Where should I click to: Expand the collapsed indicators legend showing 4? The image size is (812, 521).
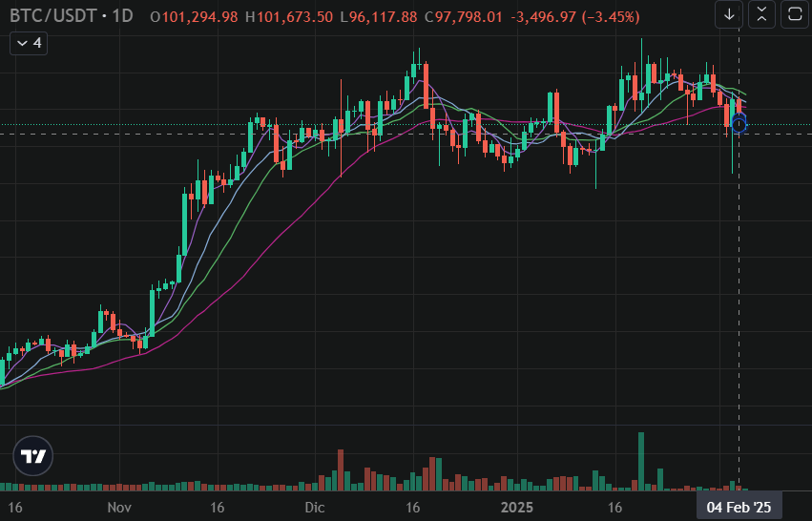point(28,43)
